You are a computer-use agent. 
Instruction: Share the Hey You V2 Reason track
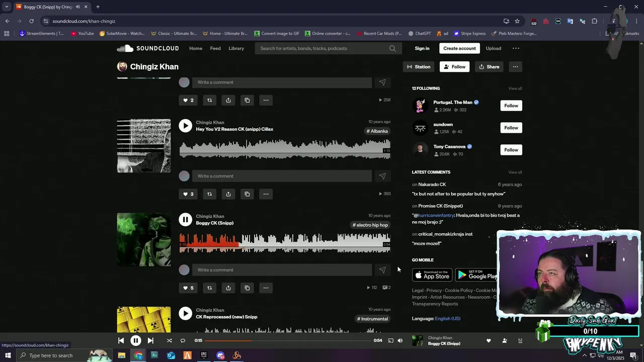(228, 194)
